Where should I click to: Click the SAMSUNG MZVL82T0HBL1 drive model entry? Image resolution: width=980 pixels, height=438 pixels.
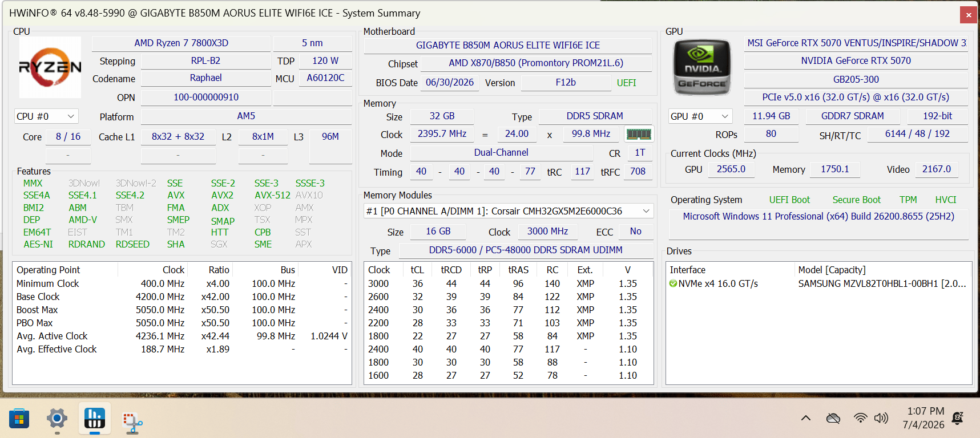coord(882,283)
